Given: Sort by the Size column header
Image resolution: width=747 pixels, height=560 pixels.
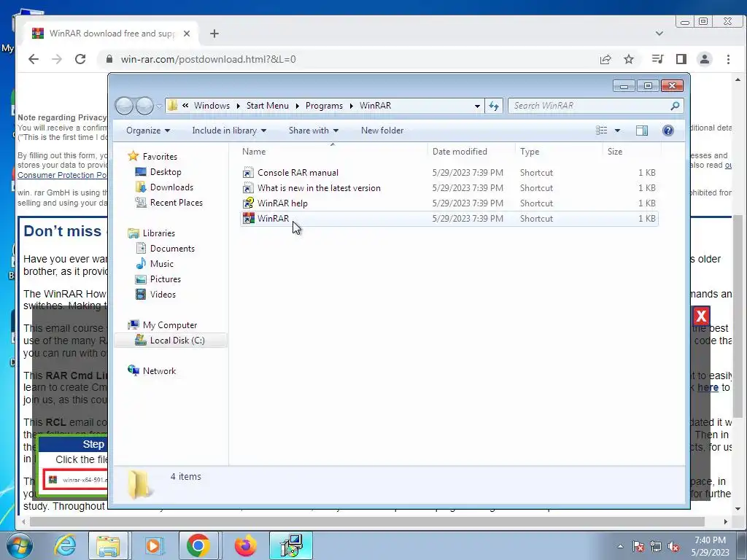Looking at the screenshot, I should [632, 152].
